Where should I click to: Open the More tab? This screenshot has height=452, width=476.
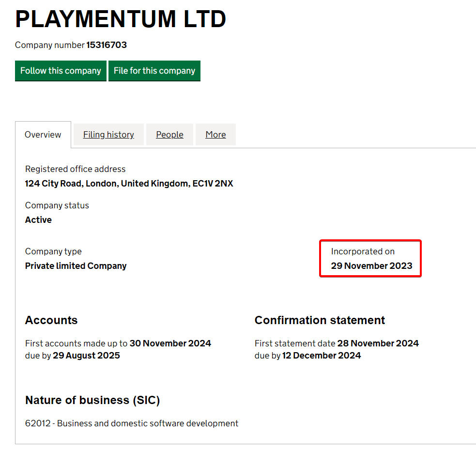click(215, 135)
